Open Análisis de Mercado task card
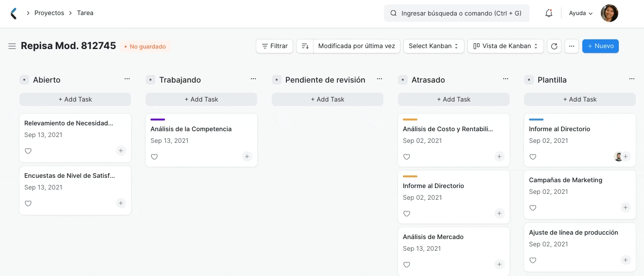 click(454, 252)
